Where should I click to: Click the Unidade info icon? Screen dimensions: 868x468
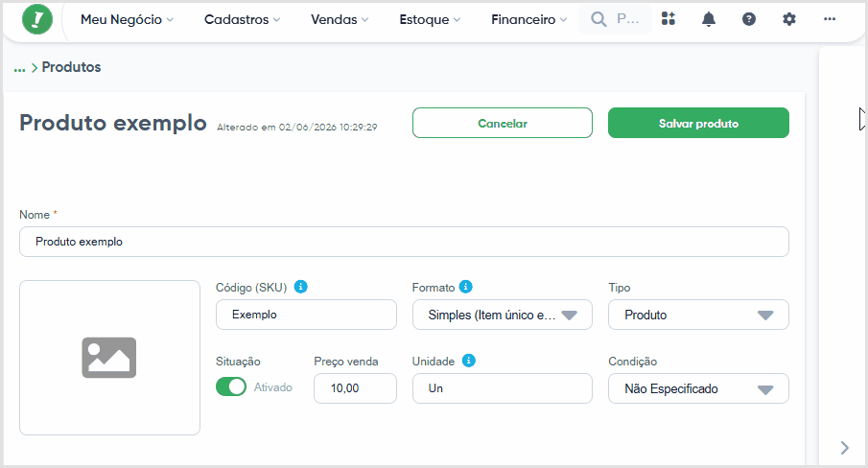click(x=468, y=361)
